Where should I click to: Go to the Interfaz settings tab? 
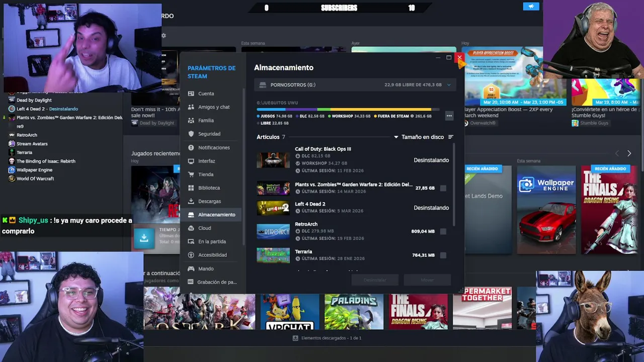click(x=211, y=161)
